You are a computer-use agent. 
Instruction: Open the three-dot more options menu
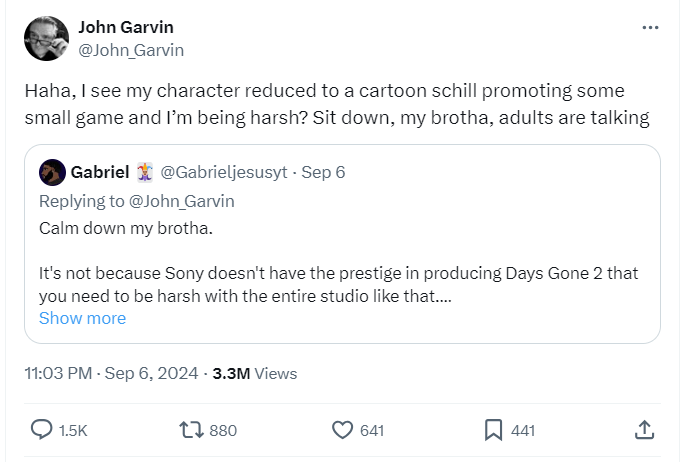pos(650,28)
